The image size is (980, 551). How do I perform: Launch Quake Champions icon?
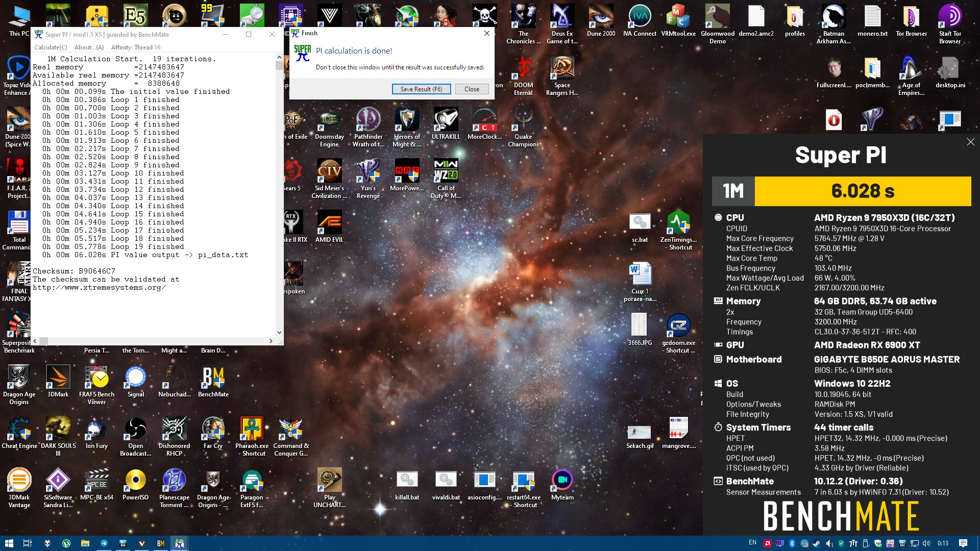point(524,128)
